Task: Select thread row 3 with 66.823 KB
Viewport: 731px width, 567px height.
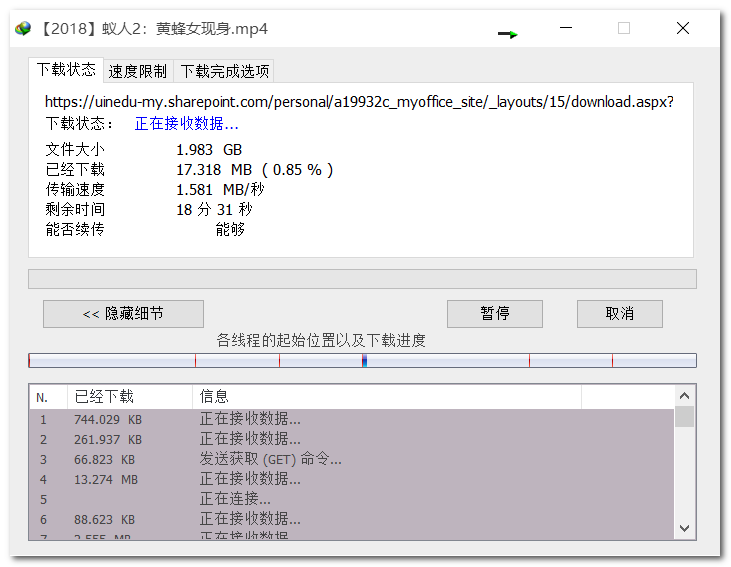Action: [352, 459]
